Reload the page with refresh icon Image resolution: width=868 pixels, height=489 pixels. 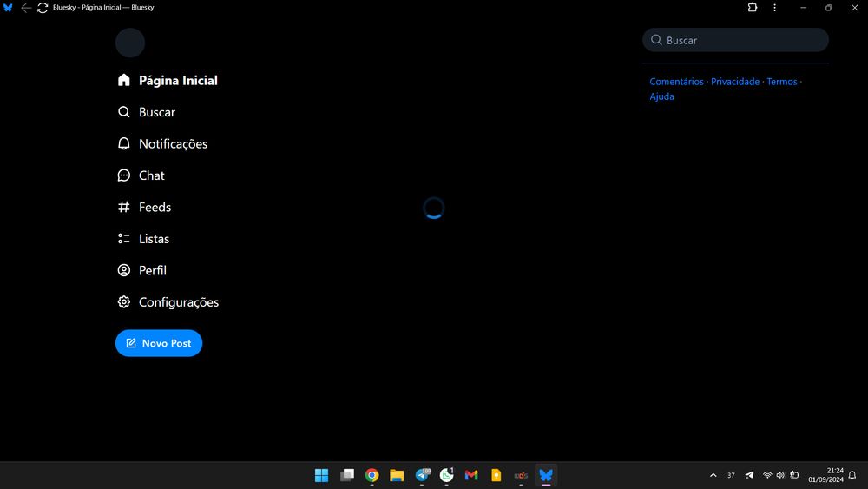(x=43, y=7)
